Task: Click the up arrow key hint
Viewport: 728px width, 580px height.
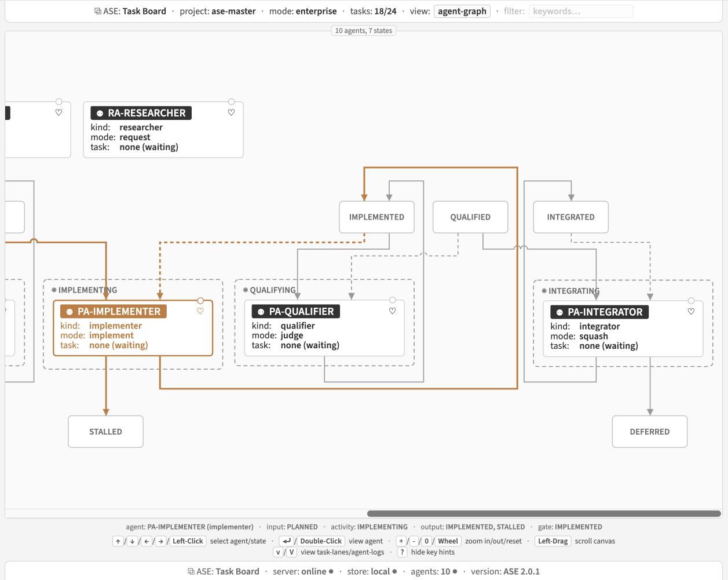Action: pyautogui.click(x=118, y=541)
